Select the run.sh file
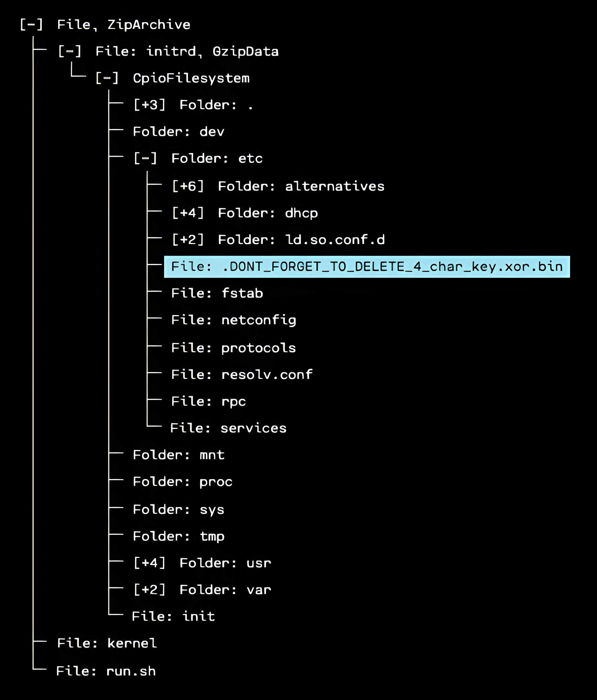Screen dimensions: 597x700 (x=106, y=671)
